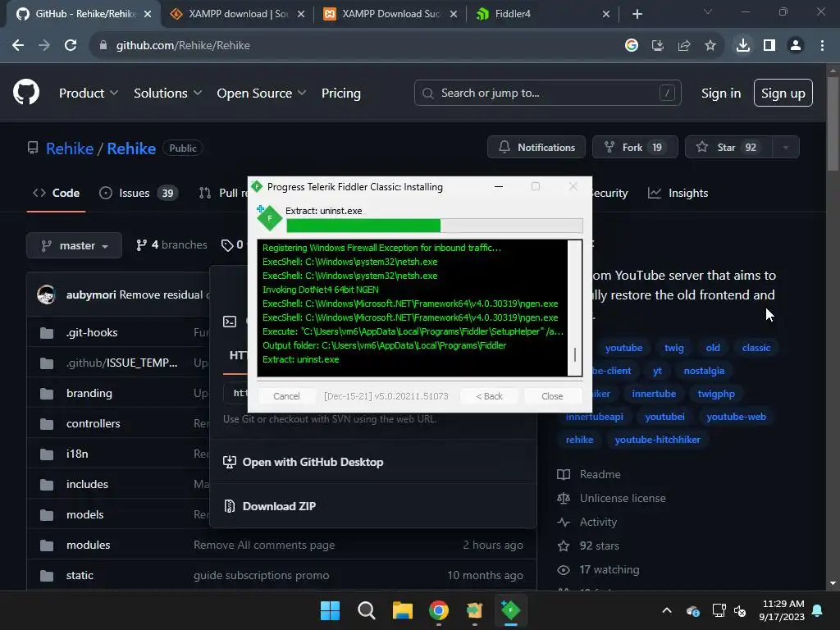Click the Fiddler installer taskbar icon

coord(510,610)
